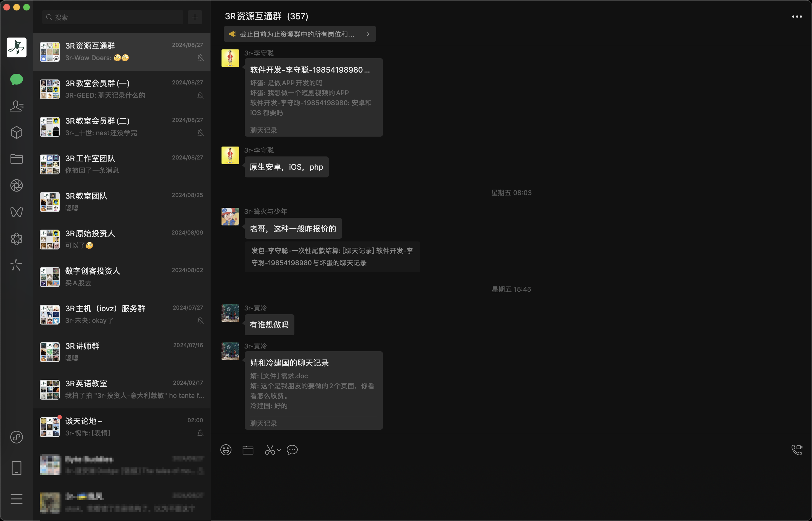Open the Contacts icon in sidebar

(x=16, y=106)
